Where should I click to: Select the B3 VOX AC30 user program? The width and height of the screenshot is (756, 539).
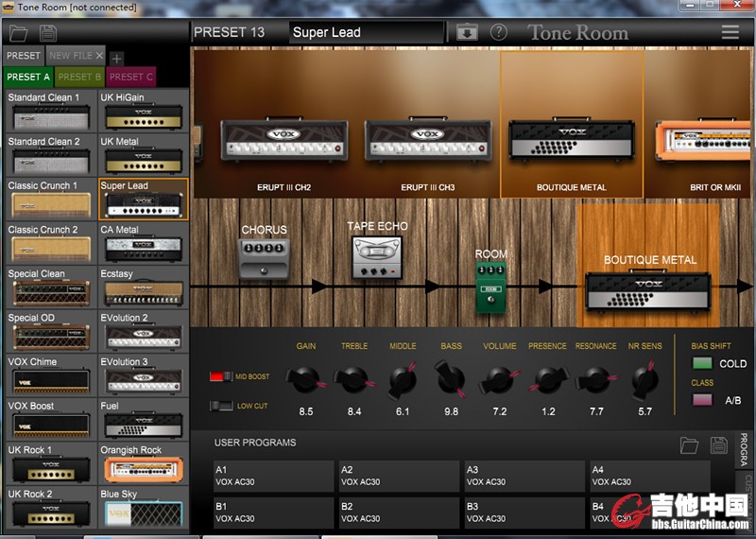coord(524,513)
